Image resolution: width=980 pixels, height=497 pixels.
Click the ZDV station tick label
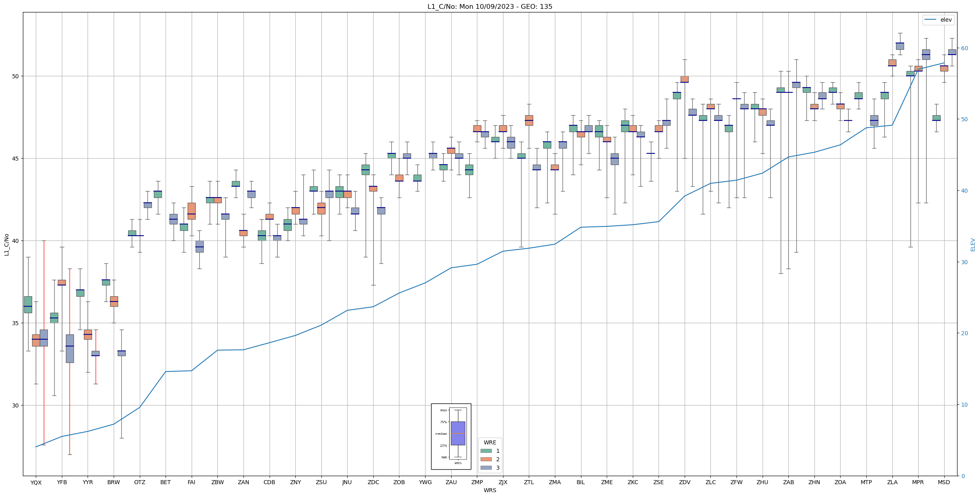684,483
